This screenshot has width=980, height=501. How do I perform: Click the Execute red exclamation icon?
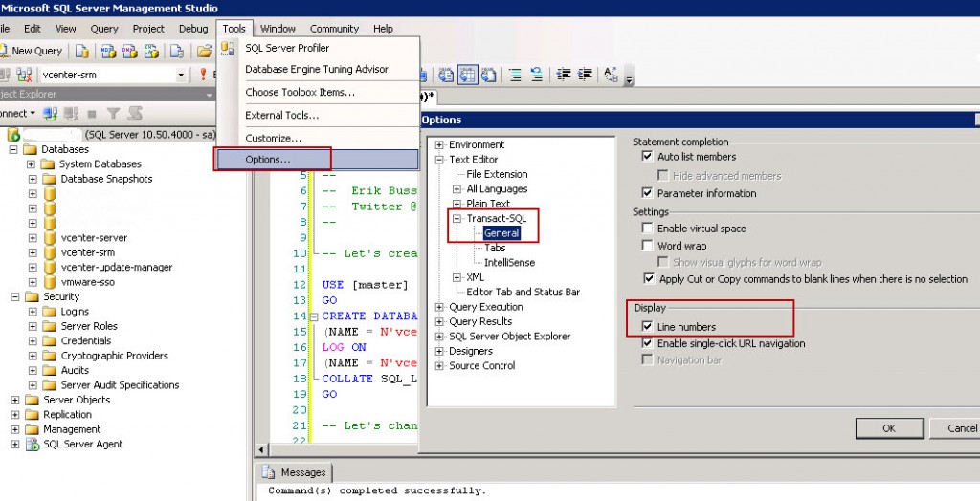click(x=203, y=75)
